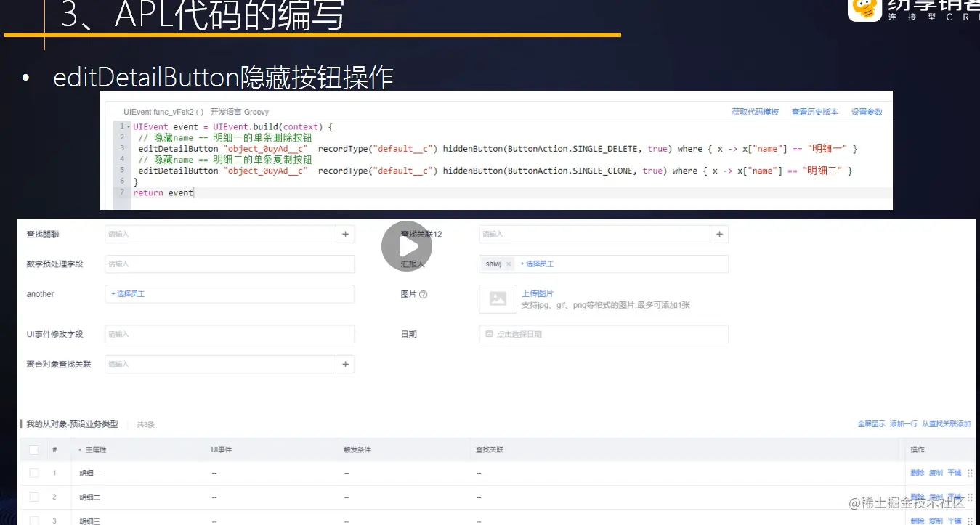Open 设置参数 link
This screenshot has width=980, height=525.
[x=867, y=112]
